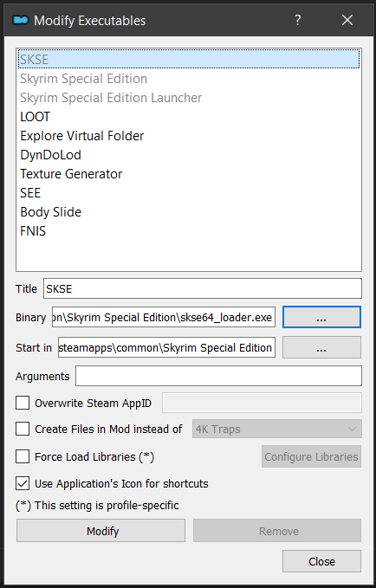Select DynDoLod executable
This screenshot has height=588, width=376.
click(x=189, y=155)
